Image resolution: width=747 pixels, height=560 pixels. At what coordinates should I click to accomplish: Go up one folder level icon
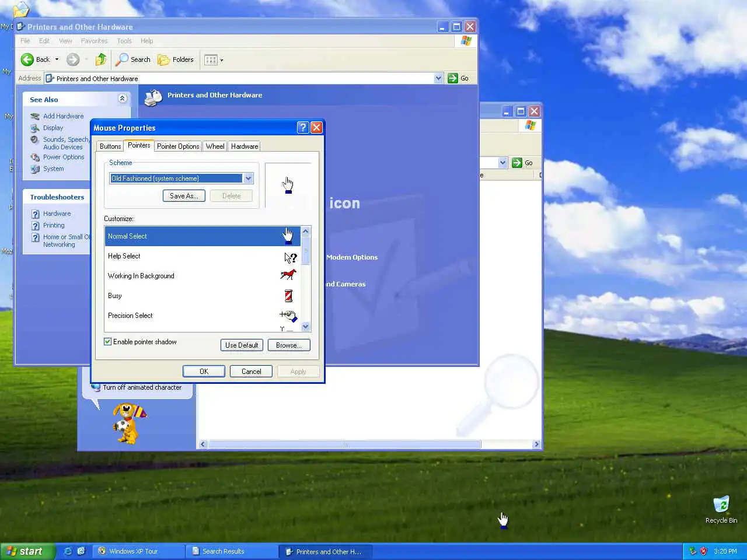point(100,60)
